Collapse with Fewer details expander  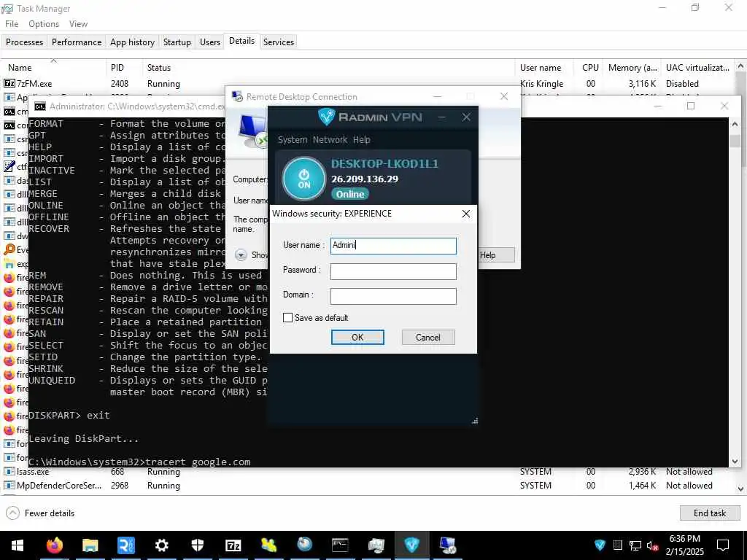click(x=40, y=513)
